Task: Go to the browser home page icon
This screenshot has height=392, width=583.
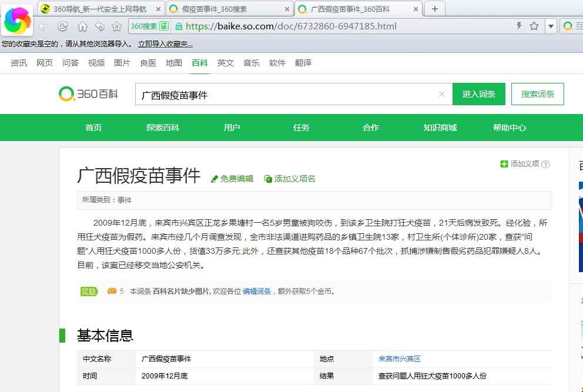Action: [82, 26]
